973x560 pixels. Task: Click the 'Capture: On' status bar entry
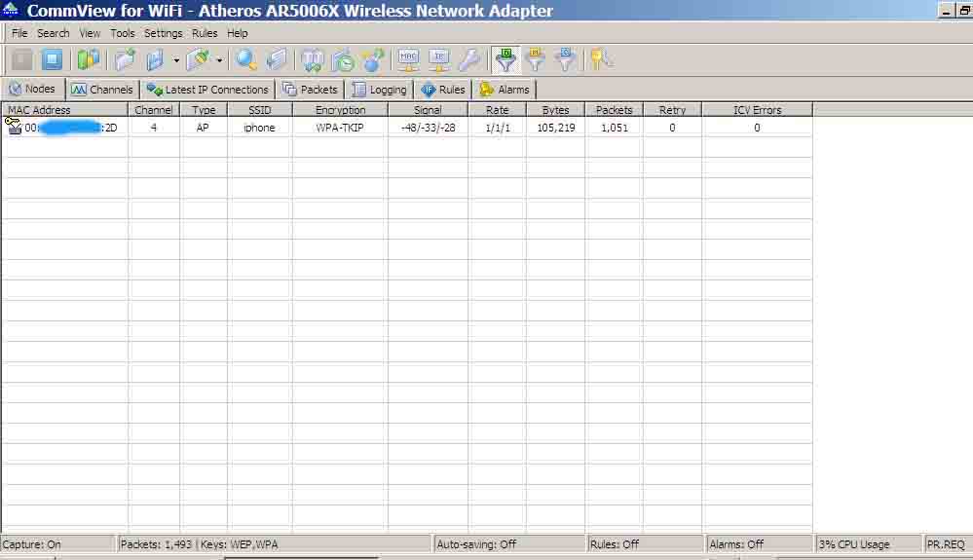57,544
